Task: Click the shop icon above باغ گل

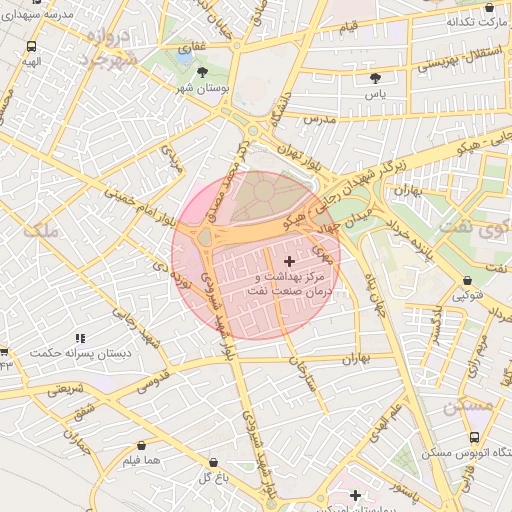Action: point(213,463)
